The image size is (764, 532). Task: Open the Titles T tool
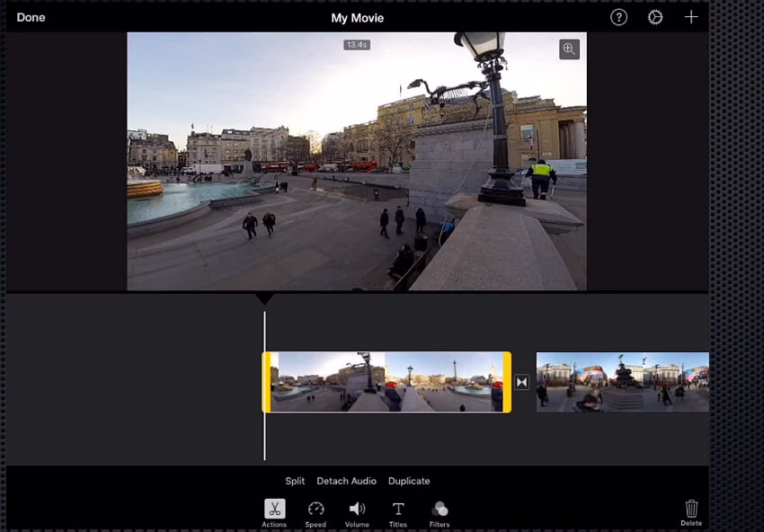(x=398, y=514)
